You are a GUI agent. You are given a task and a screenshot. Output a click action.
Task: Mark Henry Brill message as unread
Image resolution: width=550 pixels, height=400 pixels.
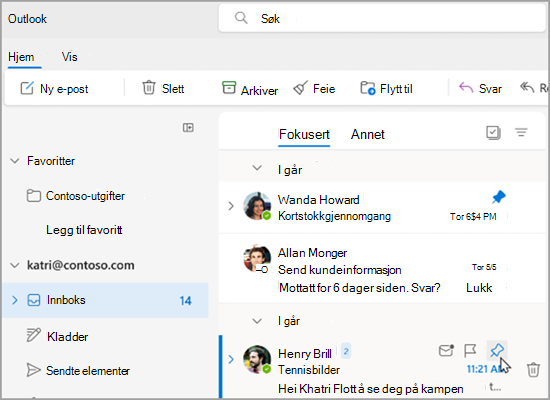[x=446, y=350]
